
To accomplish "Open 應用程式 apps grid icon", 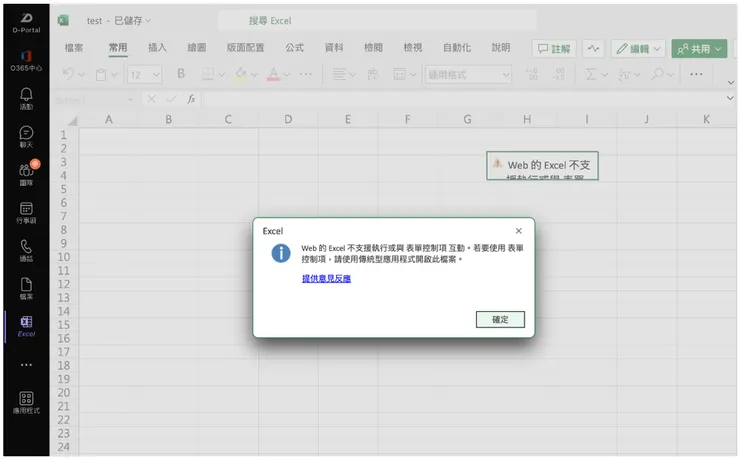I will [x=26, y=402].
